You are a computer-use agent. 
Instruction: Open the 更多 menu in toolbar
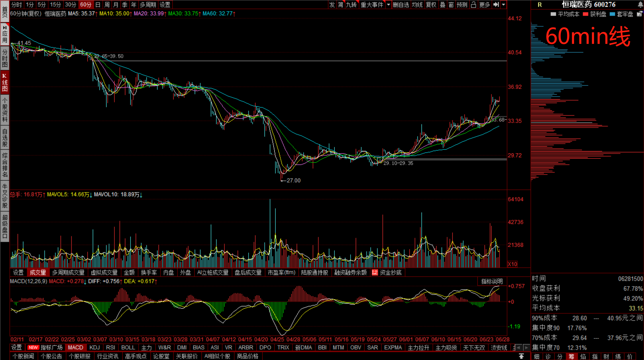(x=484, y=4)
